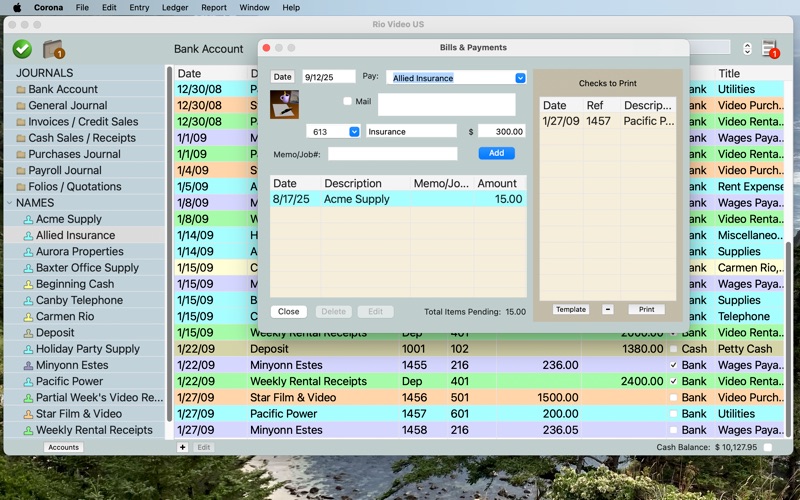Image resolution: width=800 pixels, height=500 pixels.
Task: Open the Bank Account journal folder icon
Action: (x=21, y=89)
